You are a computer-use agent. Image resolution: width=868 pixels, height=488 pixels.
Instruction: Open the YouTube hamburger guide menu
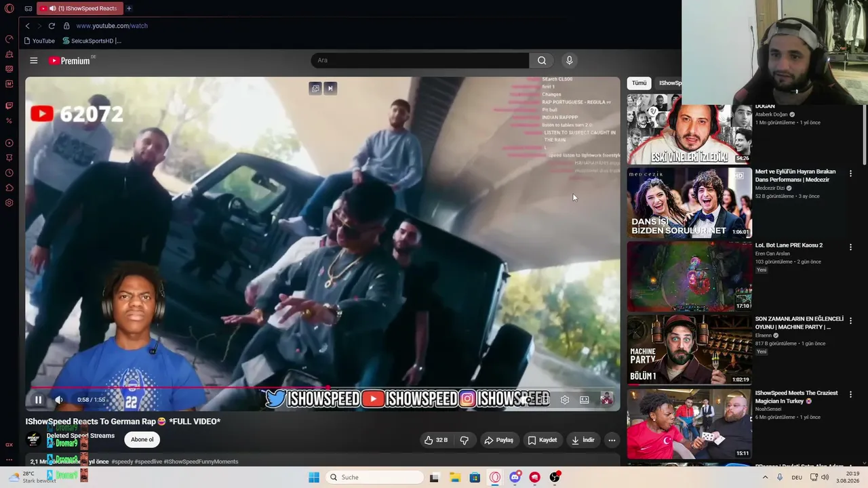pyautogui.click(x=34, y=60)
